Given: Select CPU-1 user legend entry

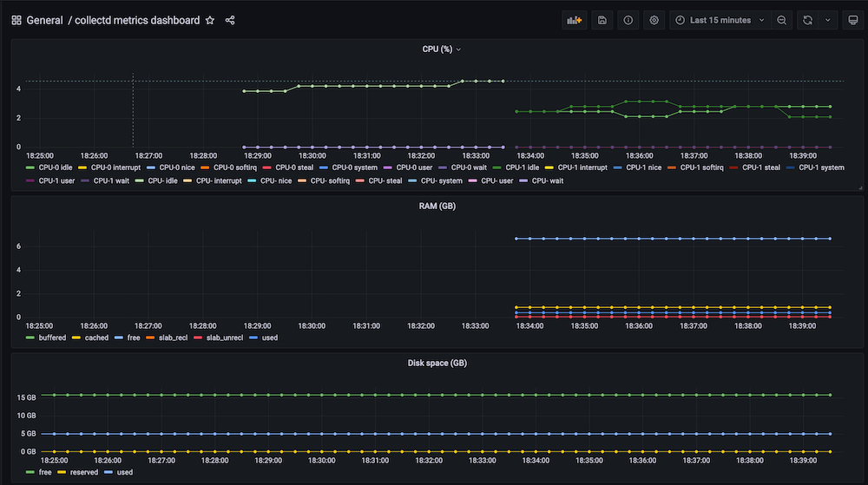Looking at the screenshot, I should click(56, 180).
